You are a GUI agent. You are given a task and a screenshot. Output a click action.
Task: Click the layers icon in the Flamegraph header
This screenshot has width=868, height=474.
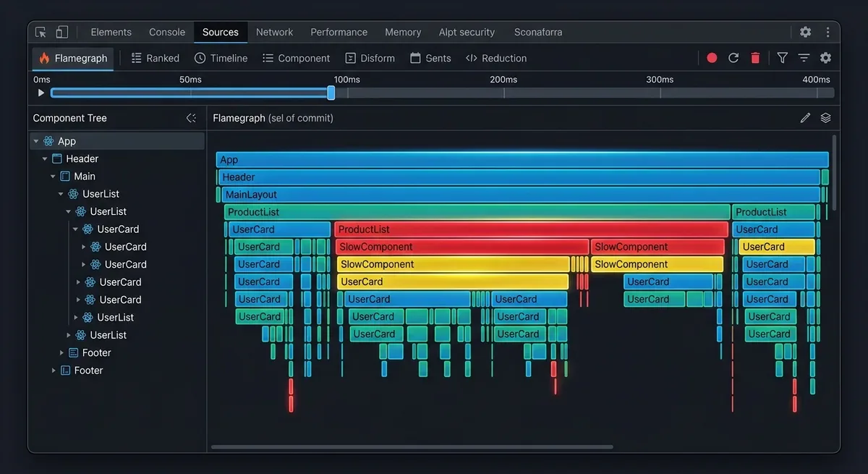[825, 118]
